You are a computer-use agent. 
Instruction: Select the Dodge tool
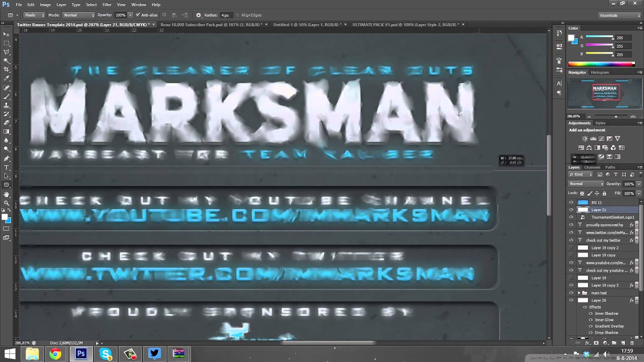click(x=7, y=149)
